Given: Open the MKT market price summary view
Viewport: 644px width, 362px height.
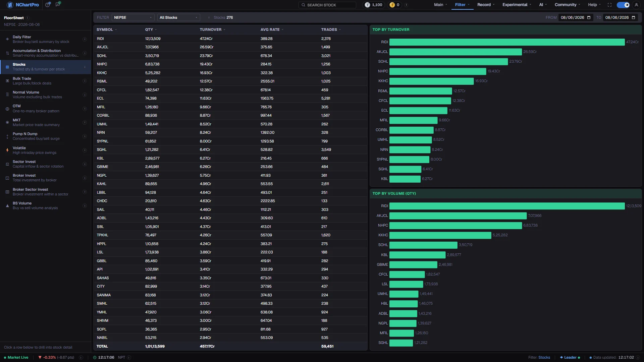Looking at the screenshot, I should point(45,122).
